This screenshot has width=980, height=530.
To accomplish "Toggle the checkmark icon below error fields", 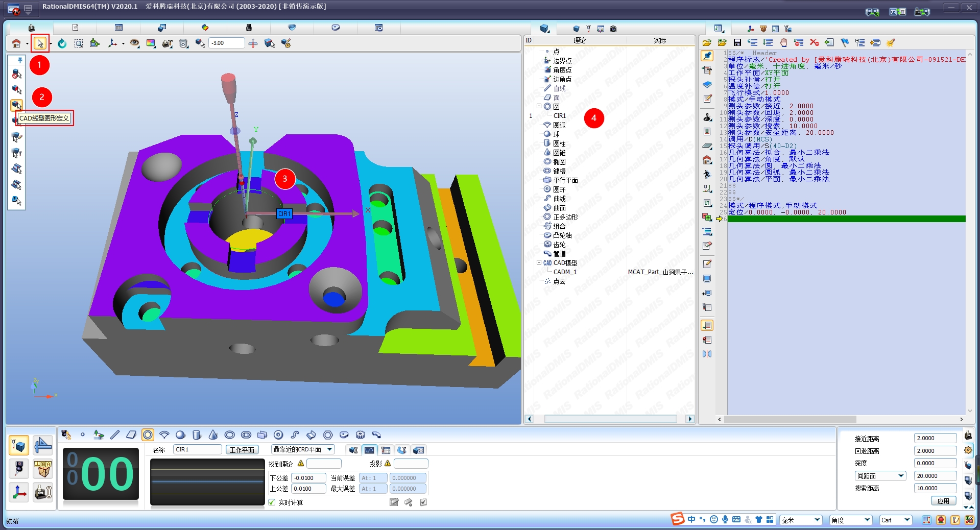I will point(423,502).
